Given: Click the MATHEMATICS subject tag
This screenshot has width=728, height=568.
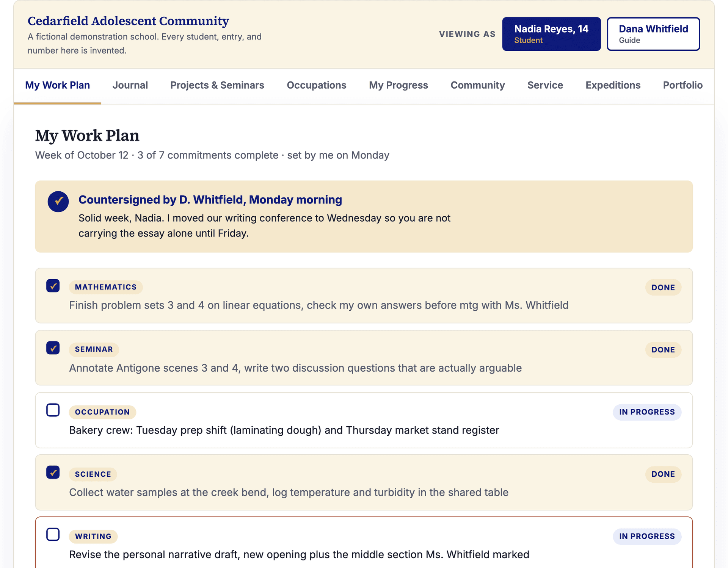Looking at the screenshot, I should pos(106,287).
